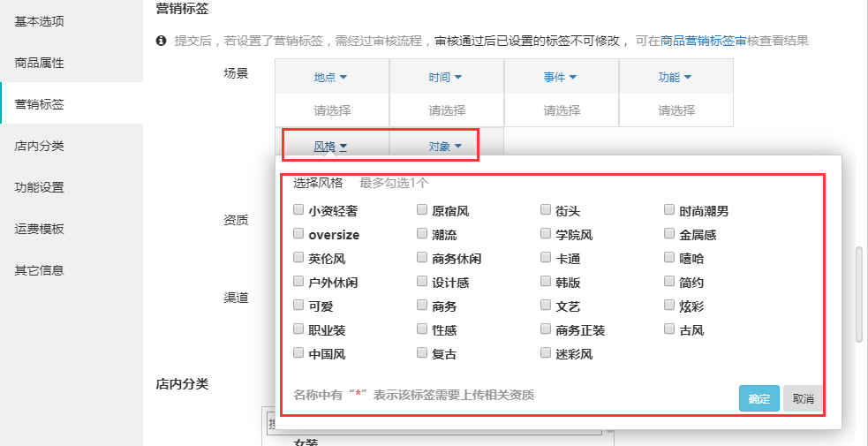Check the 小资轻奢 style checkbox
Screen dimensions: 868x446
[x=298, y=211]
